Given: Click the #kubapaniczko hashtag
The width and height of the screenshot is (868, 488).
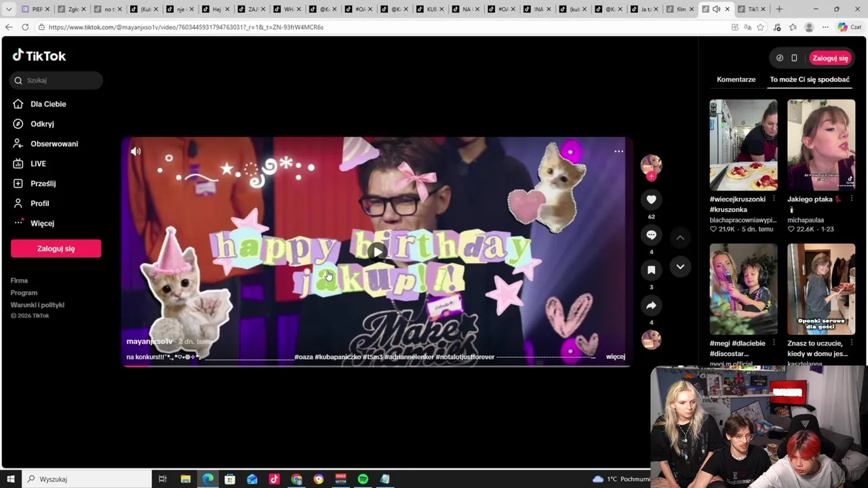Looking at the screenshot, I should tap(337, 357).
